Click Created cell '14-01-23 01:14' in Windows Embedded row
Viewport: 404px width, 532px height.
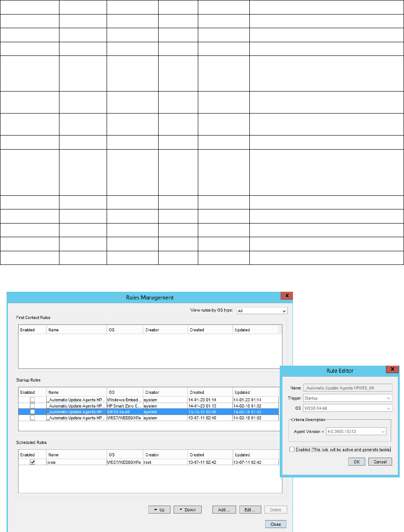point(210,400)
